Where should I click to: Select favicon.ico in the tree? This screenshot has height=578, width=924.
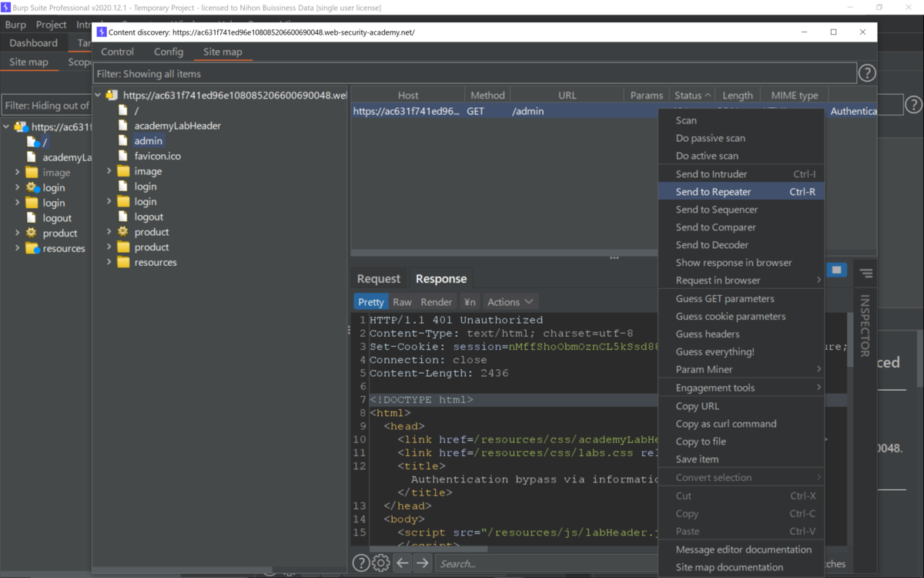coord(157,156)
